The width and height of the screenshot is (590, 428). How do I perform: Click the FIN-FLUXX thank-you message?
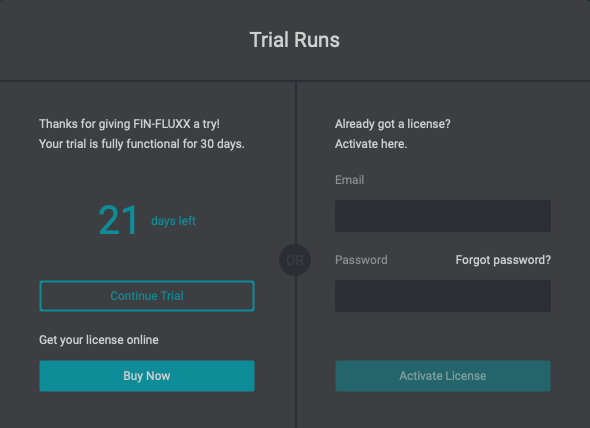coord(129,124)
